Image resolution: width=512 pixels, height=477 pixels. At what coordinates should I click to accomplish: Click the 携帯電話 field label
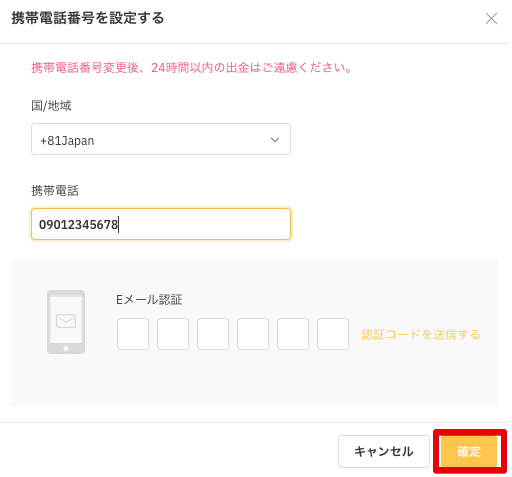point(55,191)
